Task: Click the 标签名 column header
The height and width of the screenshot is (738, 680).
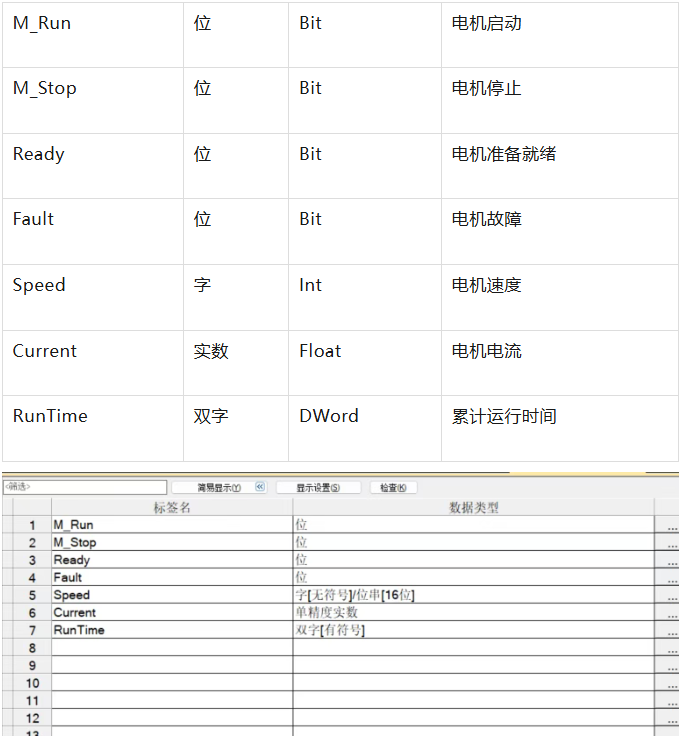Action: point(171,508)
